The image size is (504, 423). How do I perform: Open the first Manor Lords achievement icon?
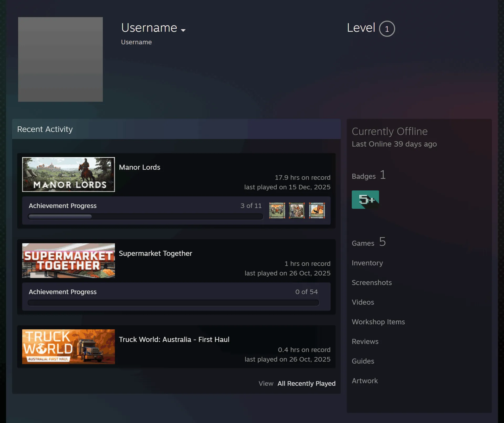coord(277,210)
